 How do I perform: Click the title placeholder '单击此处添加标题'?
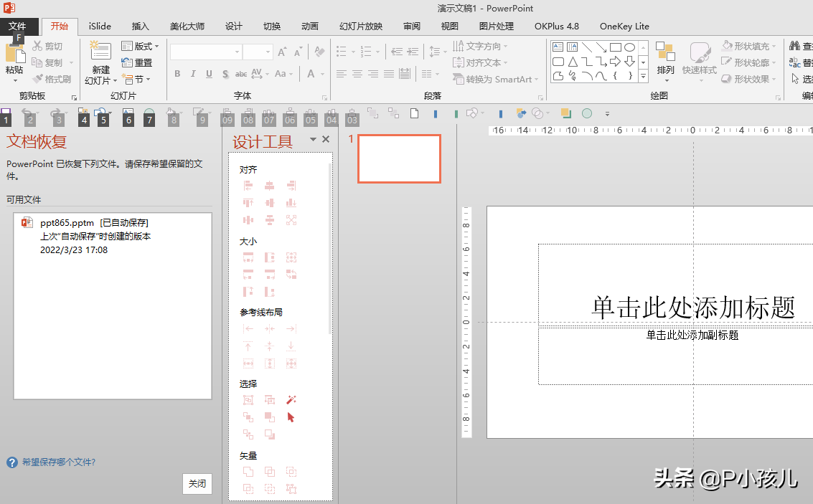point(693,308)
